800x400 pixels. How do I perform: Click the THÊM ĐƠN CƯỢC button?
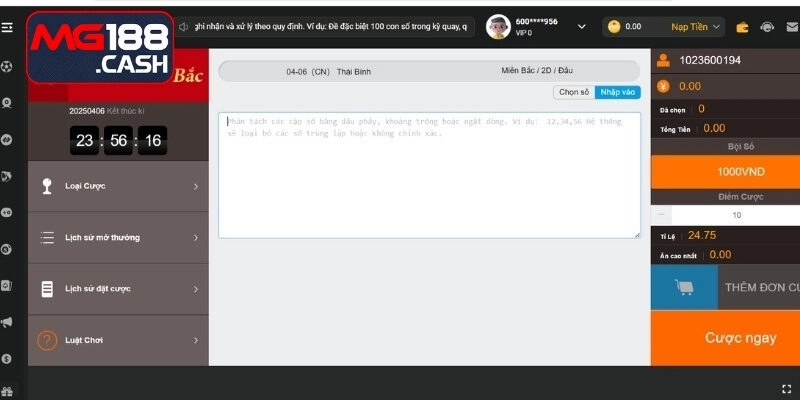[760, 287]
